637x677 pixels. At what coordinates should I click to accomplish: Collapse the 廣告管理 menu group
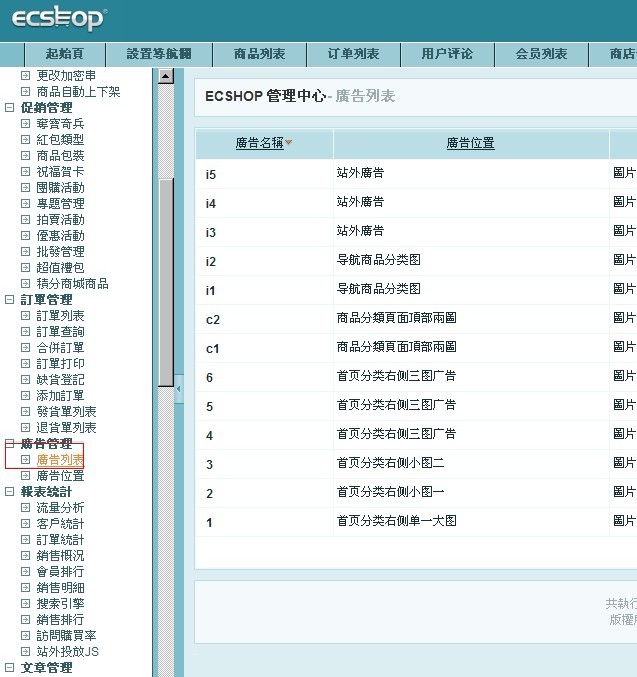coord(10,443)
